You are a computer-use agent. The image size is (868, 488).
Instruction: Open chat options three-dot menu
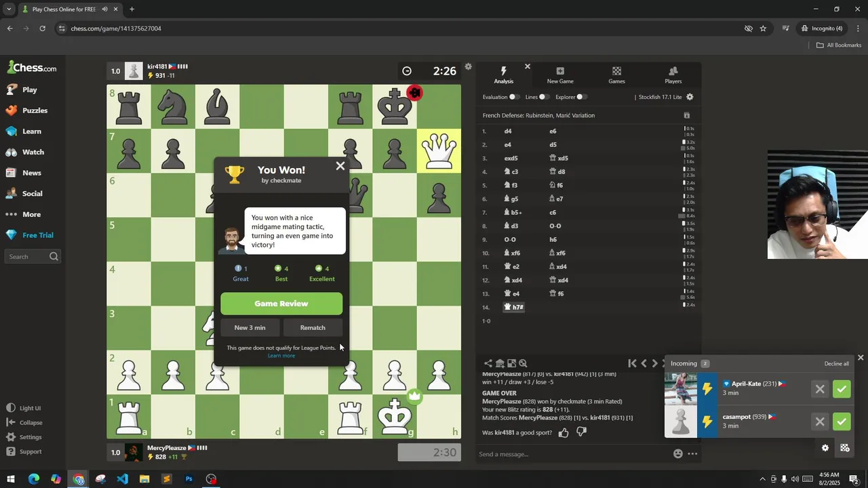[x=692, y=454]
